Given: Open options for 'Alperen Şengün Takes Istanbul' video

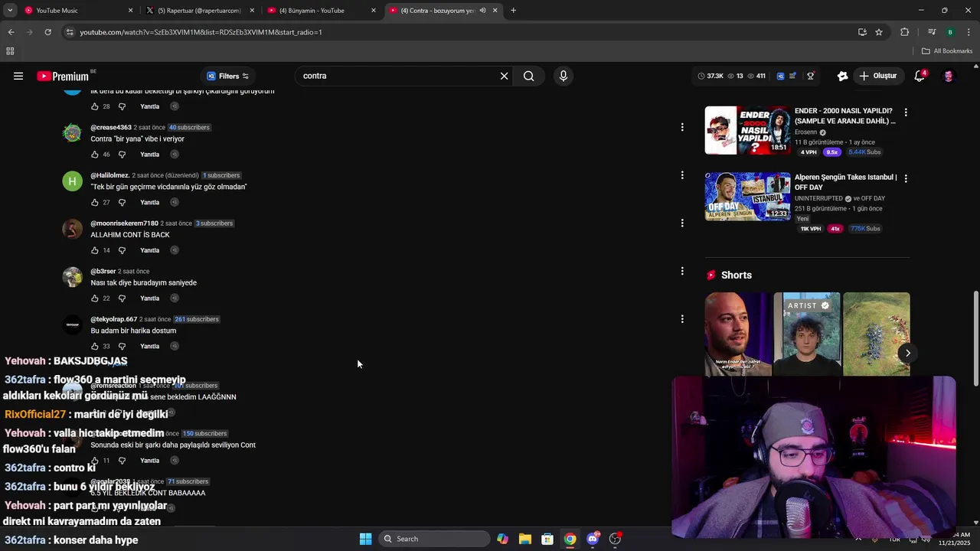Looking at the screenshot, I should (906, 178).
